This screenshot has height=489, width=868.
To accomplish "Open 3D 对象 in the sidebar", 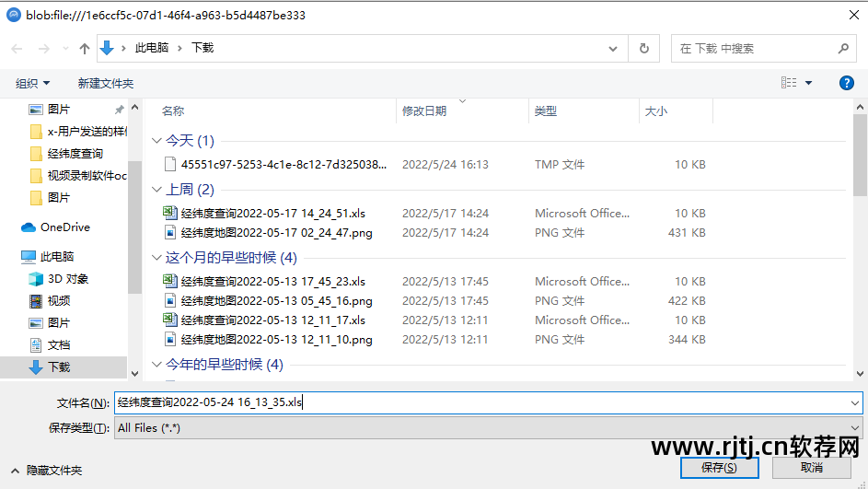I will (x=67, y=278).
